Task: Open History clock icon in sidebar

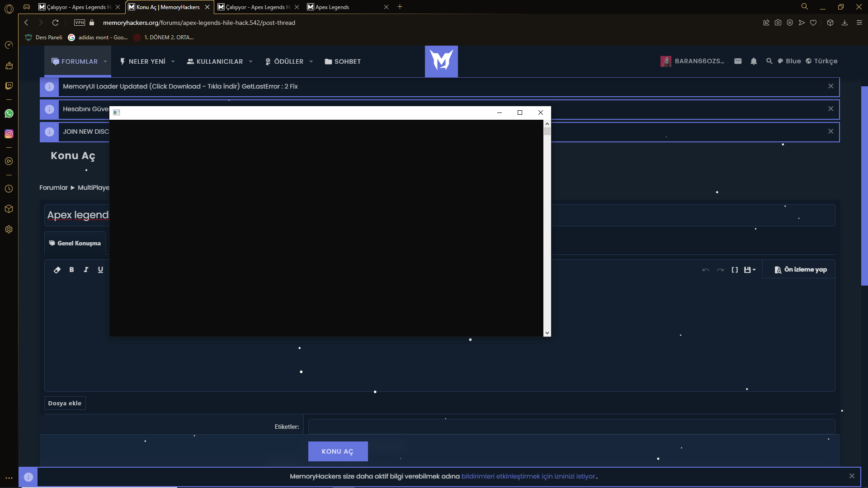Action: [x=9, y=189]
